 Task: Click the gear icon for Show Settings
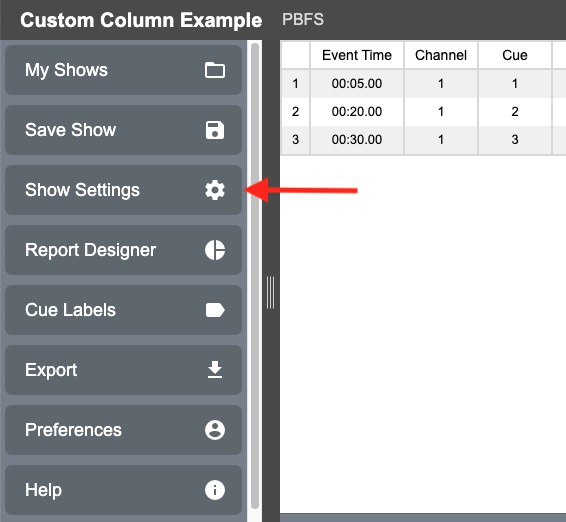(x=215, y=190)
